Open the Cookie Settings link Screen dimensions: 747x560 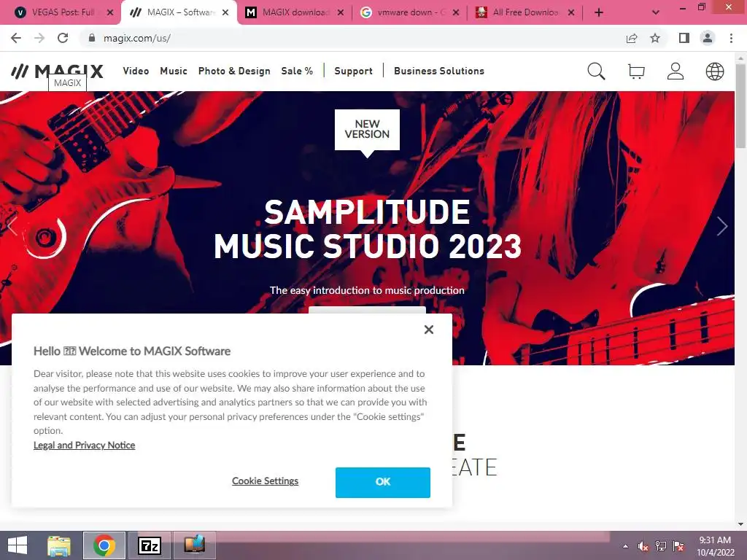(265, 481)
